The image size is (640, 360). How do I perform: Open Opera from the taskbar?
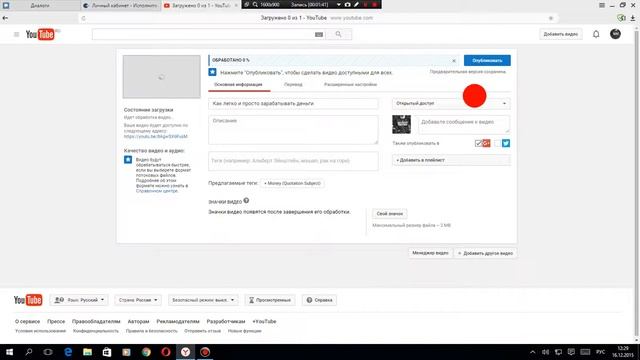[166, 352]
